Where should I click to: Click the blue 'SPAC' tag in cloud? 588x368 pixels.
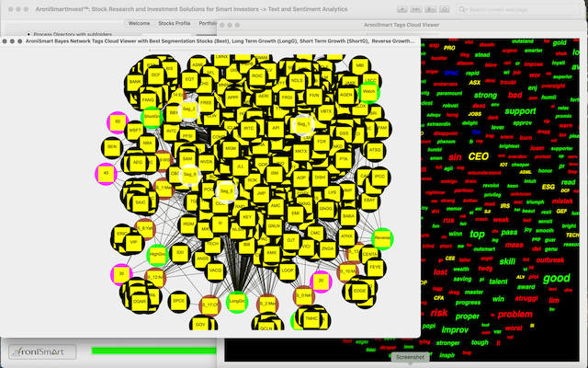coord(451,73)
